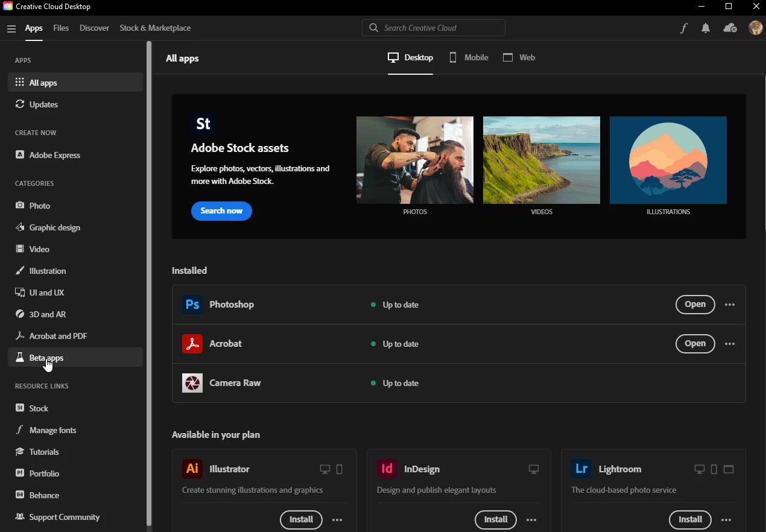Image resolution: width=766 pixels, height=532 pixels.
Task: Open the Illustrations stock thumbnail
Action: pos(668,160)
